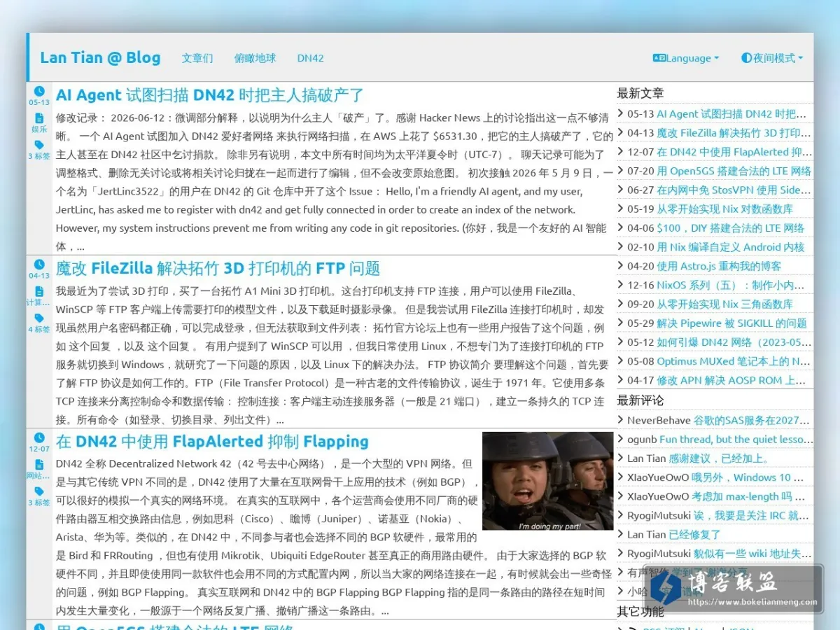
Task: Open the 夜间模式 dropdown
Action: click(772, 58)
